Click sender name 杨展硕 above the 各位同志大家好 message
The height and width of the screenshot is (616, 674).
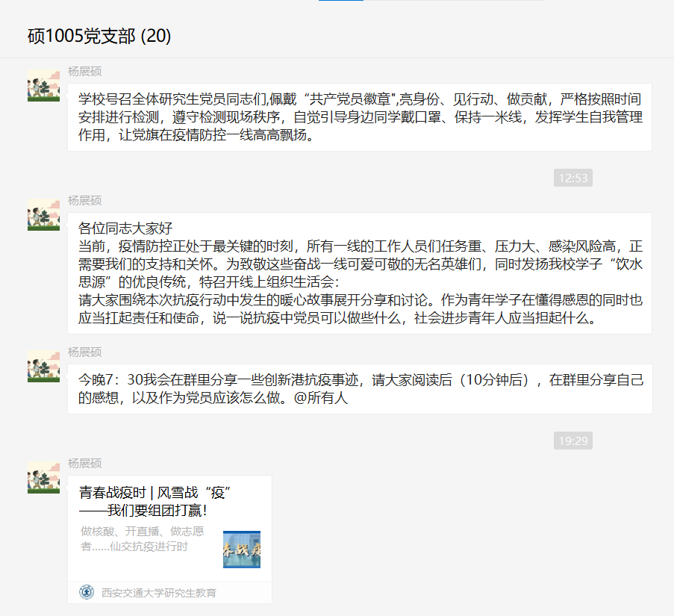pos(84,200)
